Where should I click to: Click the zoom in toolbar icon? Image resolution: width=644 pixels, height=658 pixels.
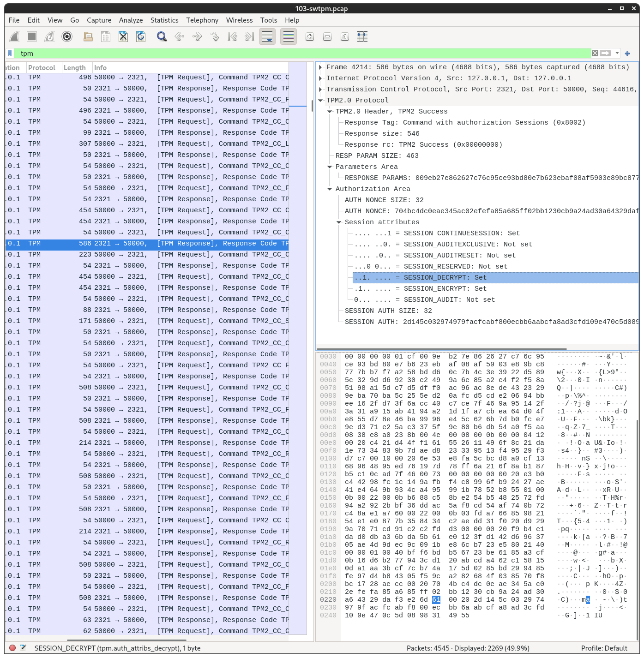[310, 36]
